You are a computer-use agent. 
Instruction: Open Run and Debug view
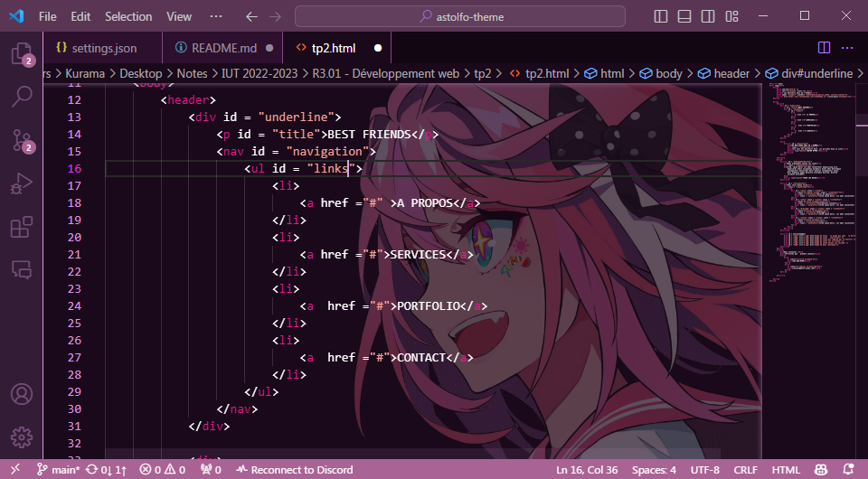click(22, 183)
